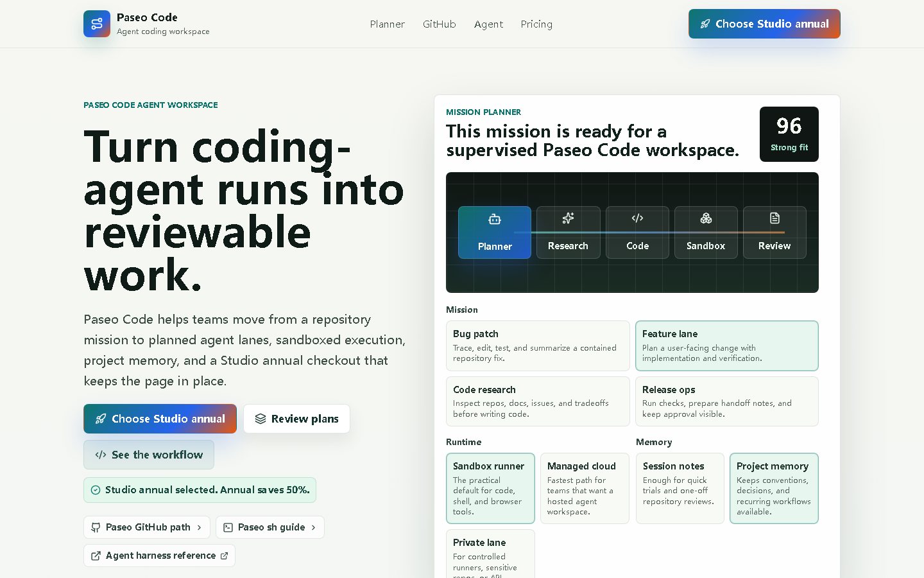
Task: Click external link icon right of Agent harness reference
Action: point(224,556)
